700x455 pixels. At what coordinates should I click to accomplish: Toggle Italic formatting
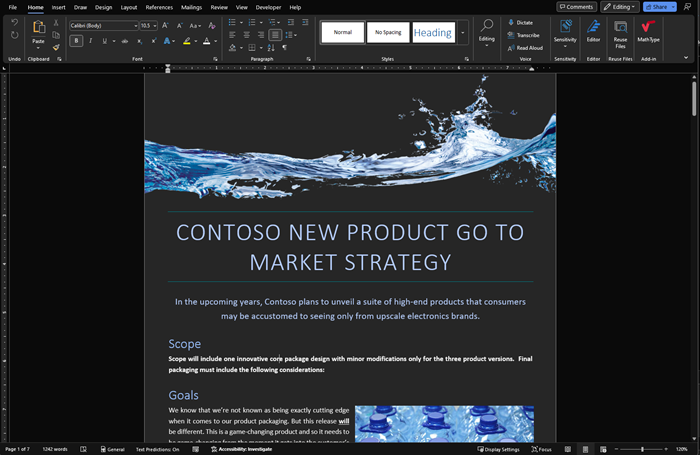click(x=90, y=41)
